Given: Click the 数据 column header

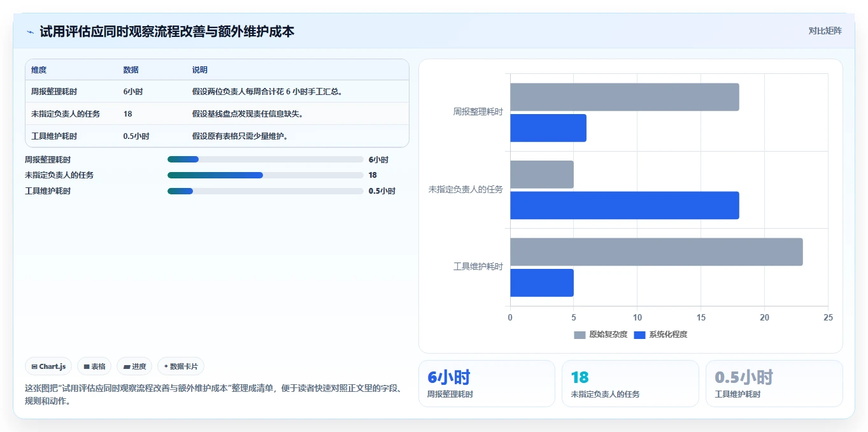Looking at the screenshot, I should point(131,70).
